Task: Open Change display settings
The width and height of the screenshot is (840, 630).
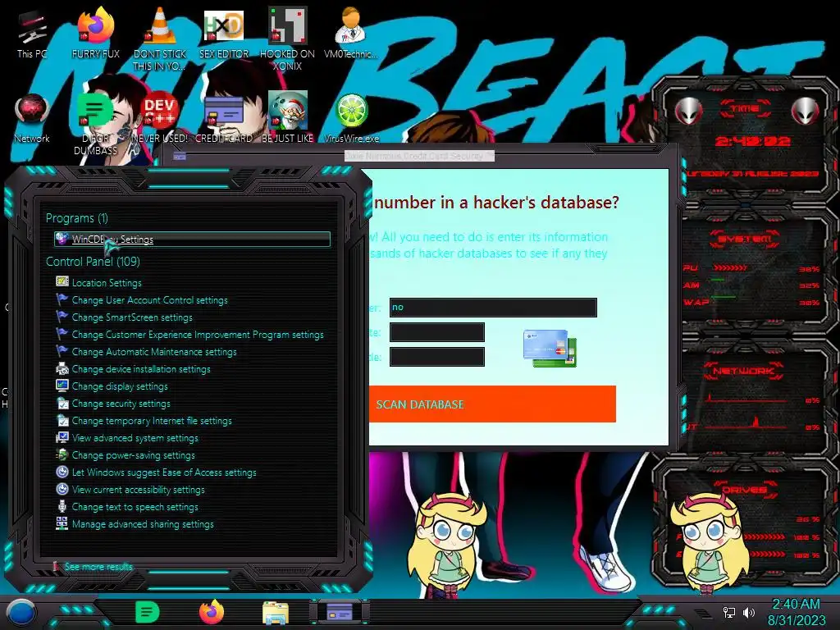Action: [x=112, y=386]
